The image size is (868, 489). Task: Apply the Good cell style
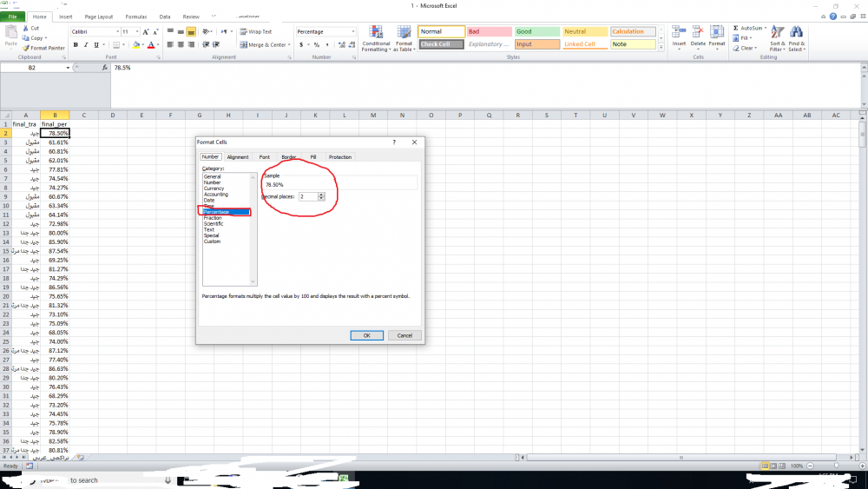(537, 31)
